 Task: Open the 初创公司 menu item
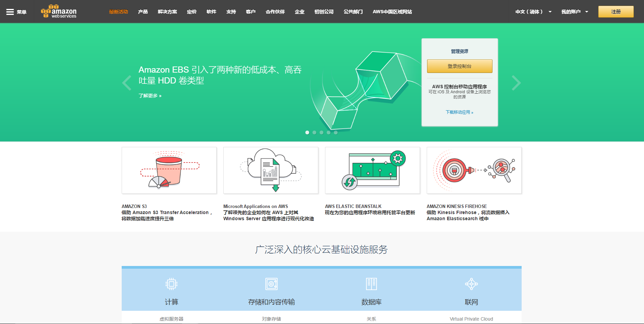(324, 12)
